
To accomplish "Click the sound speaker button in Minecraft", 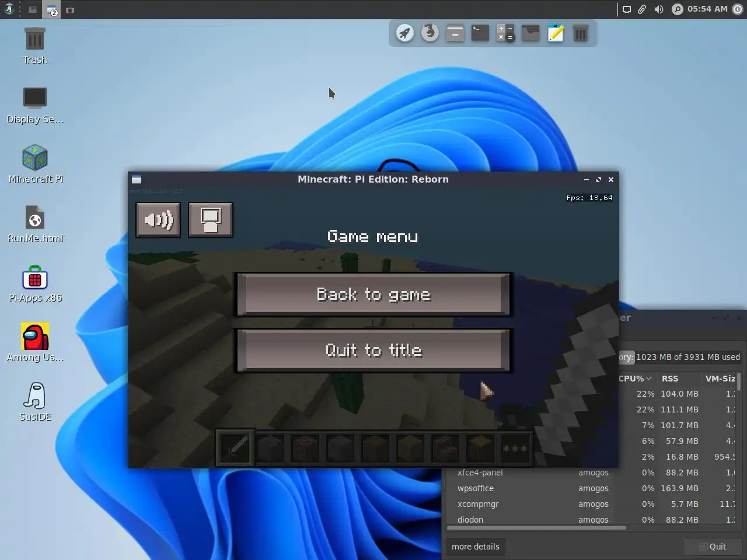I will point(158,220).
